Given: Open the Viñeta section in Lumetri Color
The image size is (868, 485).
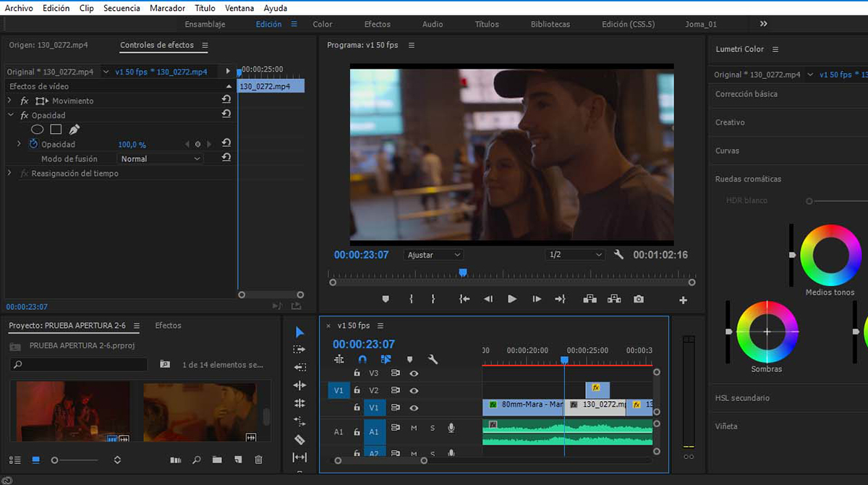Looking at the screenshot, I should (726, 426).
